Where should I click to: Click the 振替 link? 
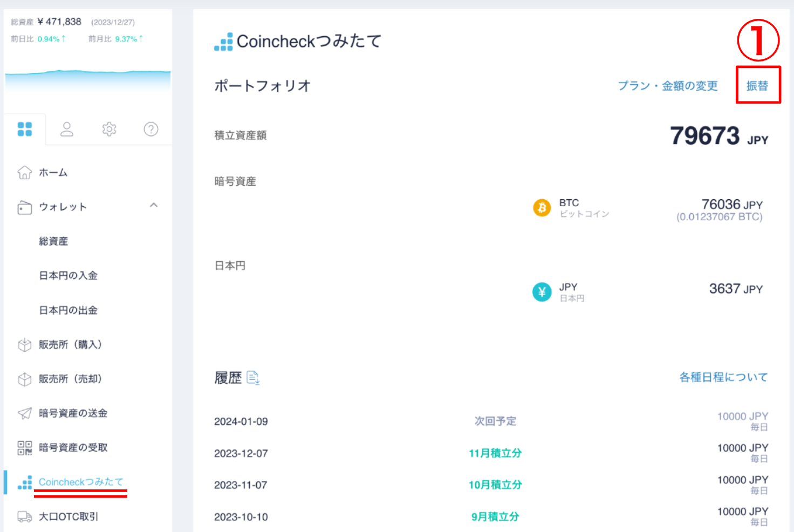click(757, 86)
